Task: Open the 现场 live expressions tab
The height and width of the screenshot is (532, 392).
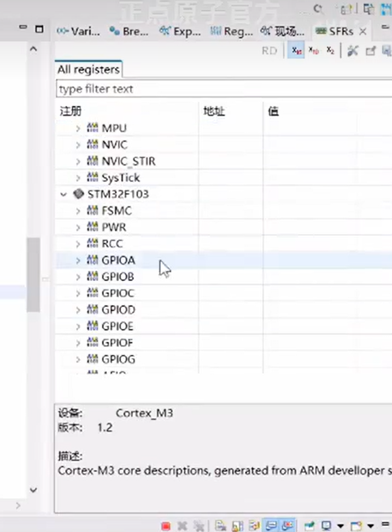Action: (x=283, y=31)
